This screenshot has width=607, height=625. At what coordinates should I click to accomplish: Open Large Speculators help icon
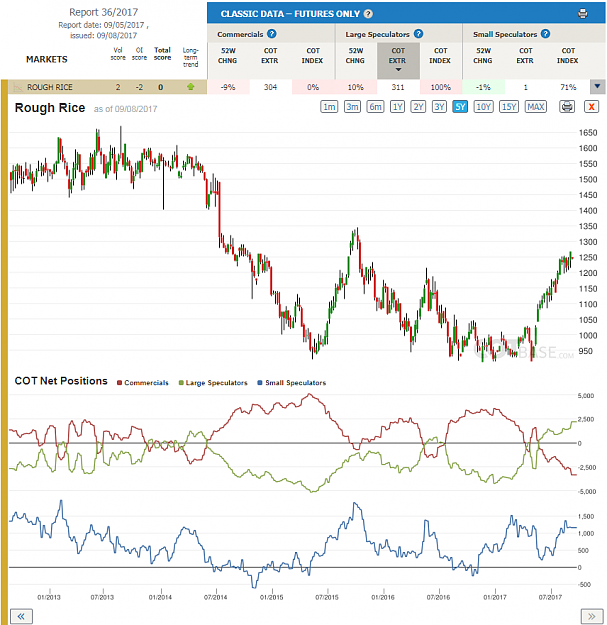(x=418, y=34)
